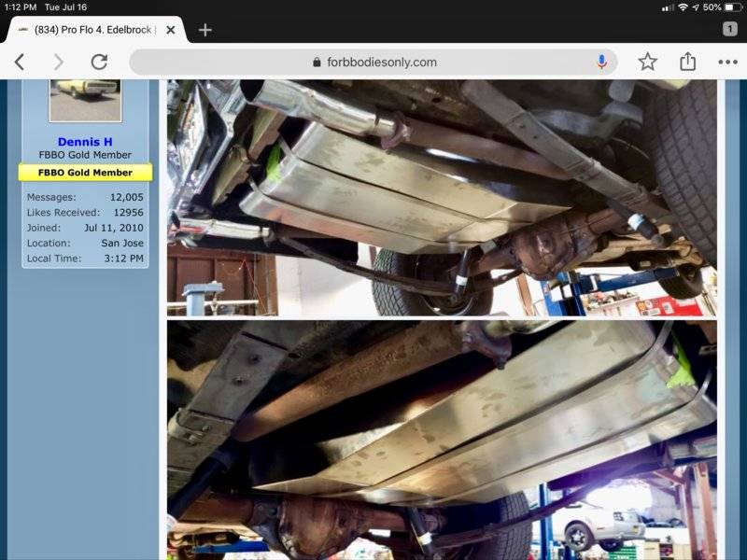747x560 pixels.
Task: Open the tab switcher showing 1 tab
Action: [729, 29]
